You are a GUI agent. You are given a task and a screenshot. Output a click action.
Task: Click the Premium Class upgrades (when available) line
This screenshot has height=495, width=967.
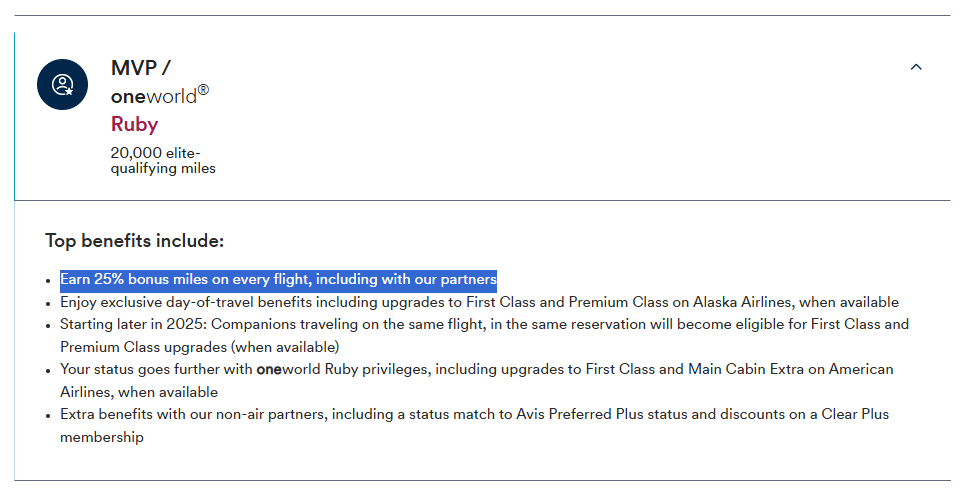pyautogui.click(x=200, y=347)
